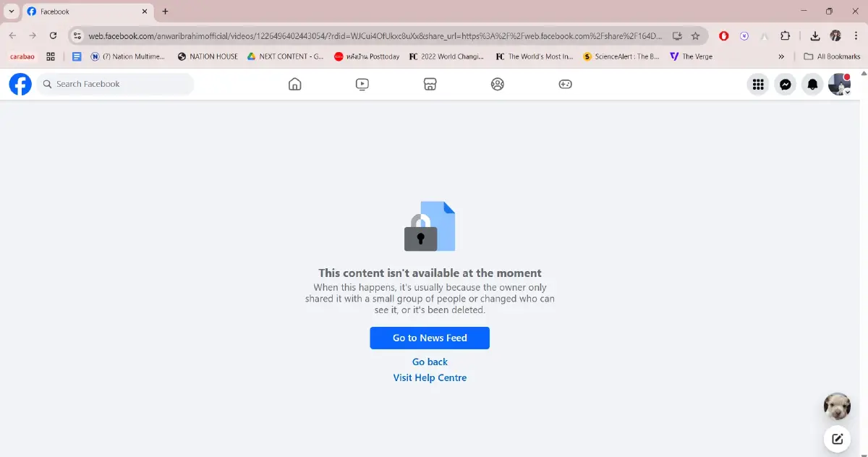868x457 pixels.
Task: Open the Notifications bell icon
Action: point(812,85)
